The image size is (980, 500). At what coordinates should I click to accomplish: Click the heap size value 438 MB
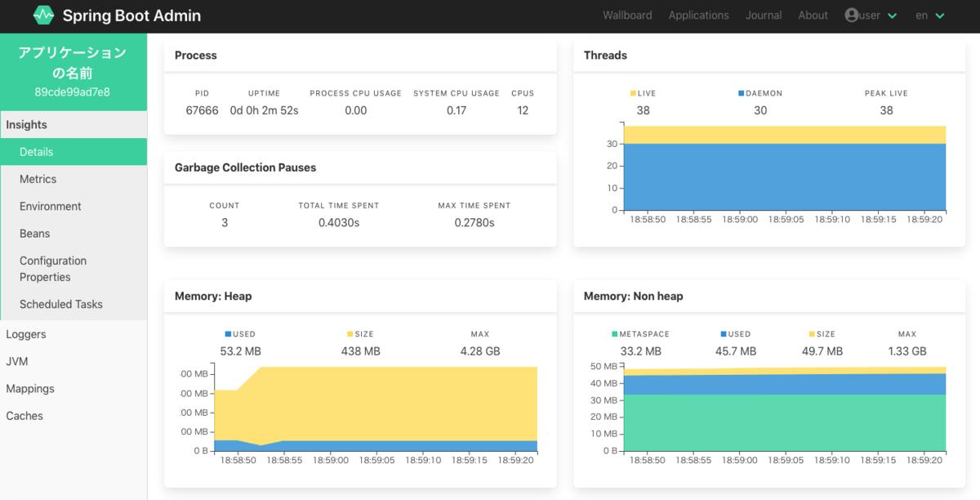[x=360, y=351]
